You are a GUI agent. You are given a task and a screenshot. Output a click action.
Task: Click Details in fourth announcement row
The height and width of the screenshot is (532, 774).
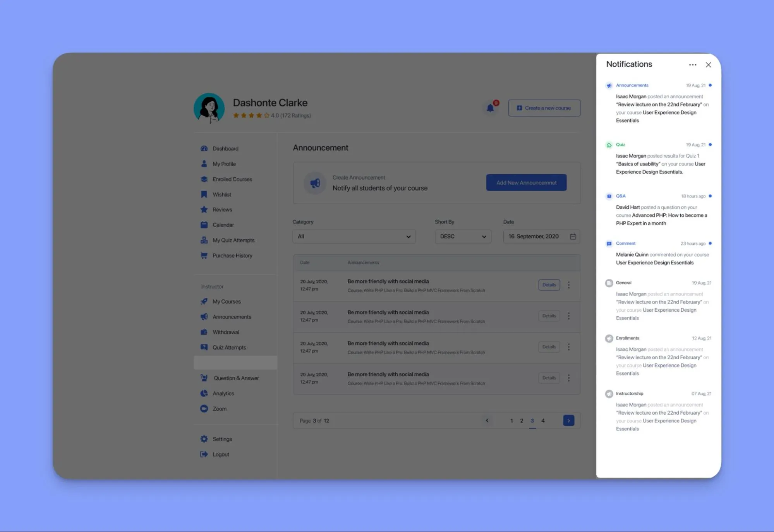(549, 378)
